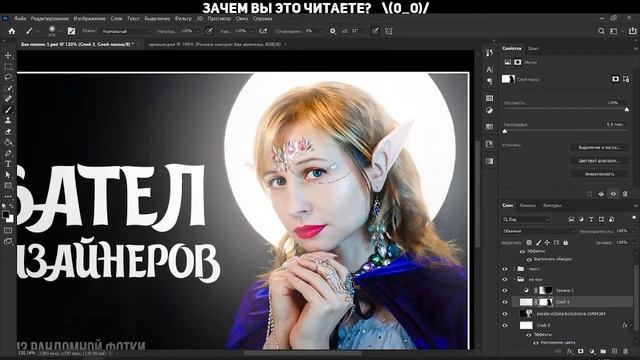Delete layer with Layers panel trash icon
The width and height of the screenshot is (640, 360).
626,351
